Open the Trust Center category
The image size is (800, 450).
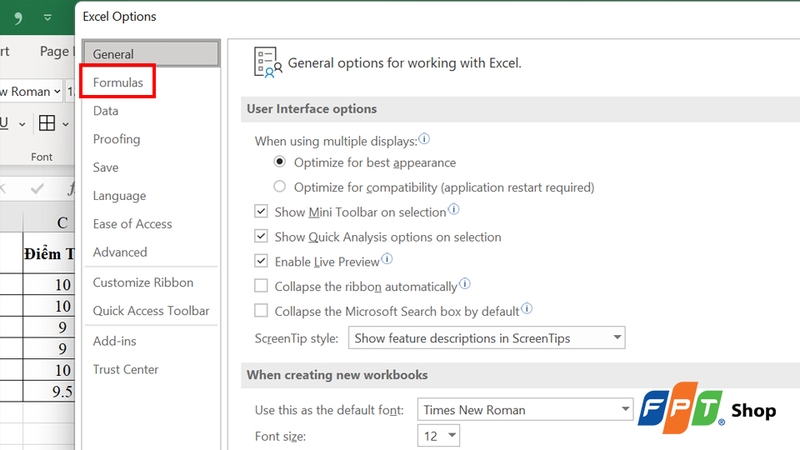(126, 369)
